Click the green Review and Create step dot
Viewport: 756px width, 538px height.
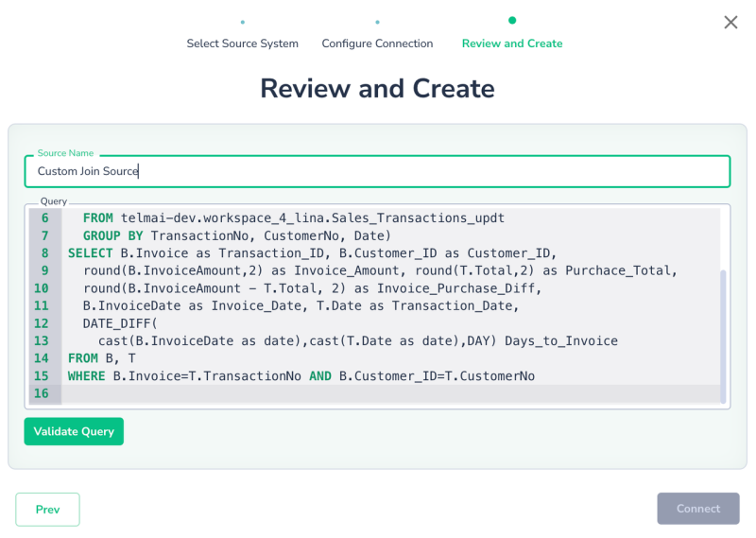[512, 20]
